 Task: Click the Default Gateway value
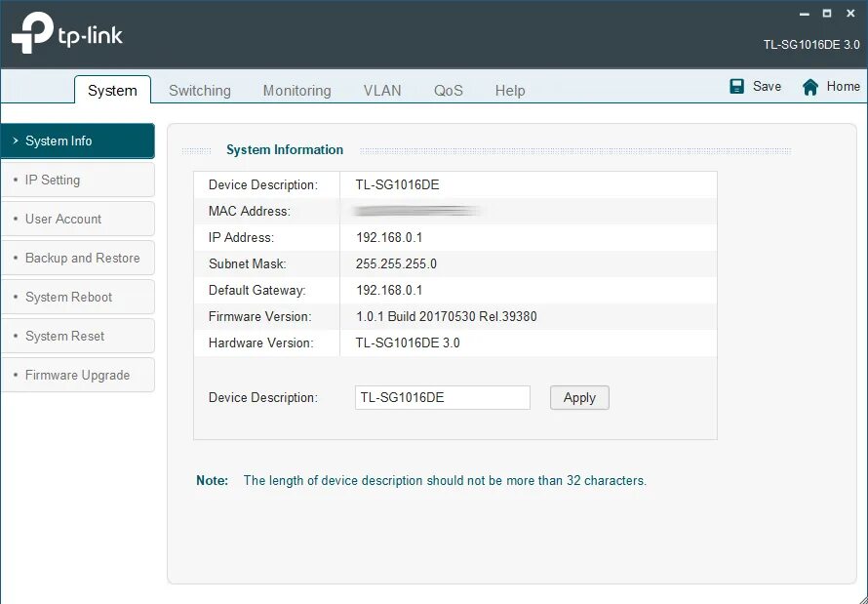tap(389, 290)
